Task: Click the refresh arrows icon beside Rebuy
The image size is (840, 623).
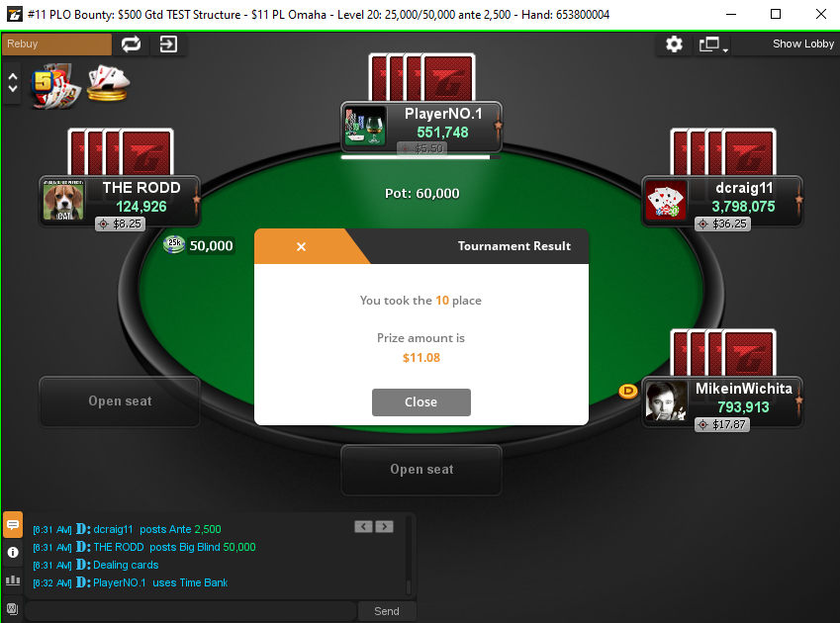Action: [131, 44]
